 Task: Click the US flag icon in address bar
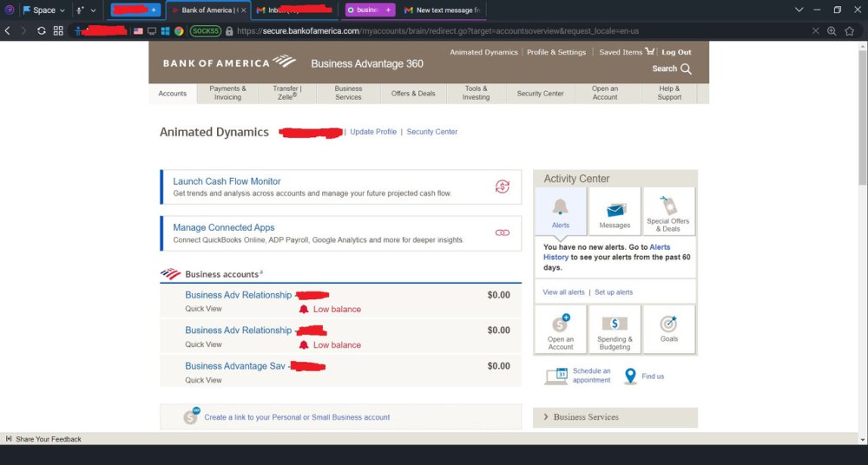pos(138,31)
